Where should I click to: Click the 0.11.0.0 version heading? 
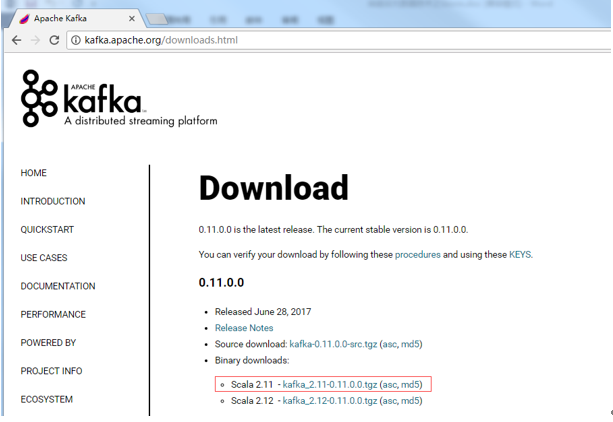[221, 282]
